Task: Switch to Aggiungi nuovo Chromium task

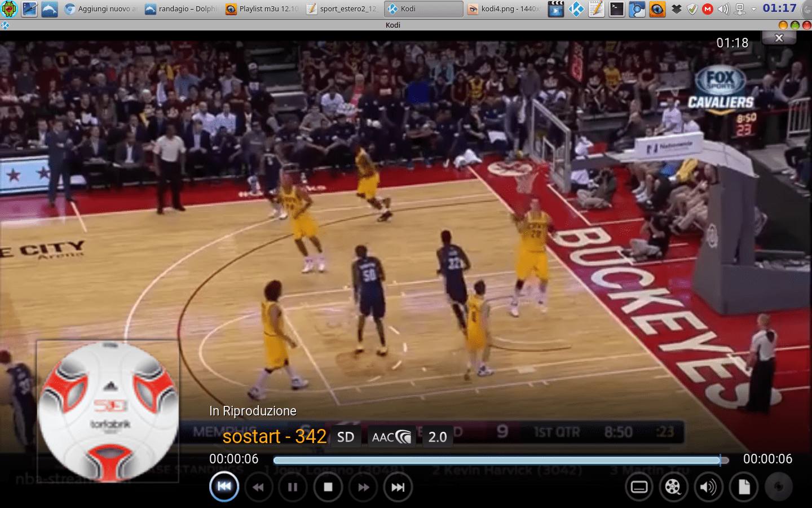Action: click(100, 8)
